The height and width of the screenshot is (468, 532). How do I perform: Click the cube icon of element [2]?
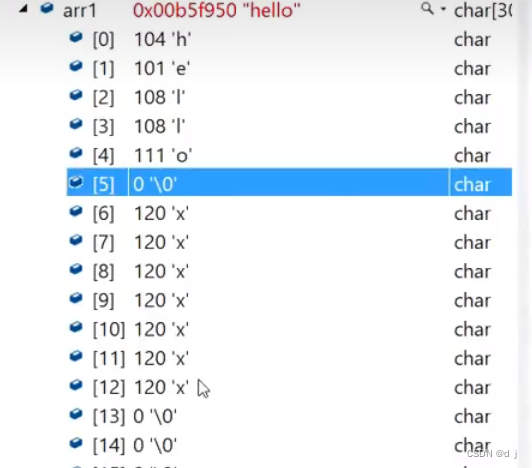click(76, 95)
